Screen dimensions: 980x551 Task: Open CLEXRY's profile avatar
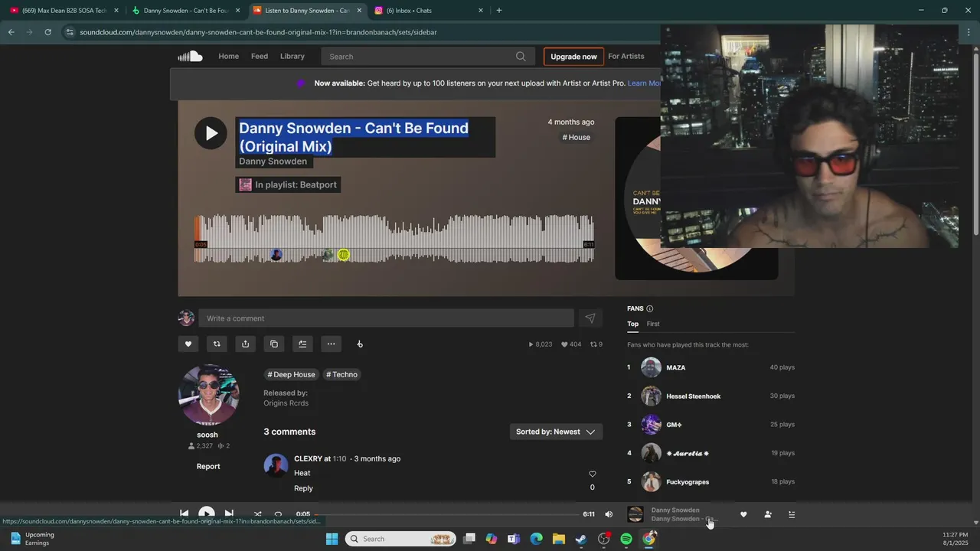coord(276,465)
